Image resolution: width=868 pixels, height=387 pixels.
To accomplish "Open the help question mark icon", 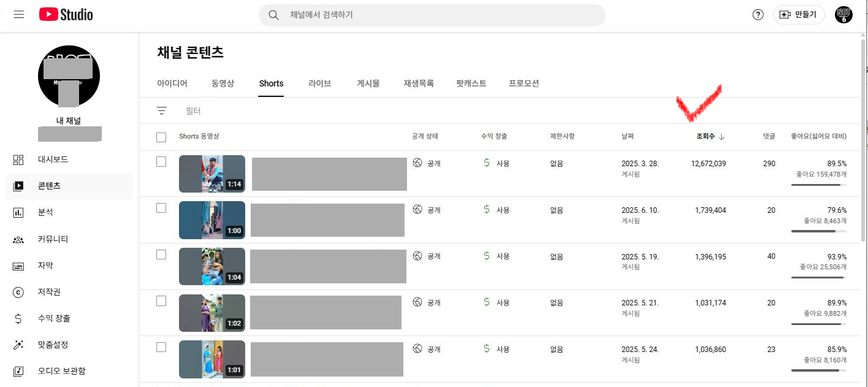I will click(x=758, y=15).
